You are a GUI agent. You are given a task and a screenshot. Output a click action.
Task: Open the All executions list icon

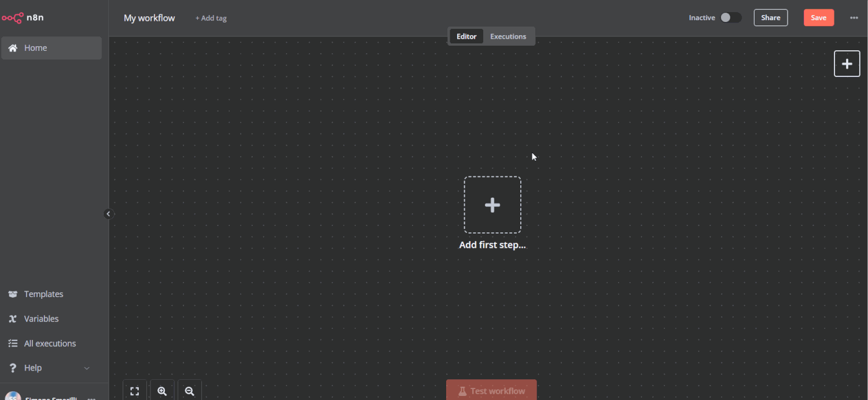coord(13,343)
